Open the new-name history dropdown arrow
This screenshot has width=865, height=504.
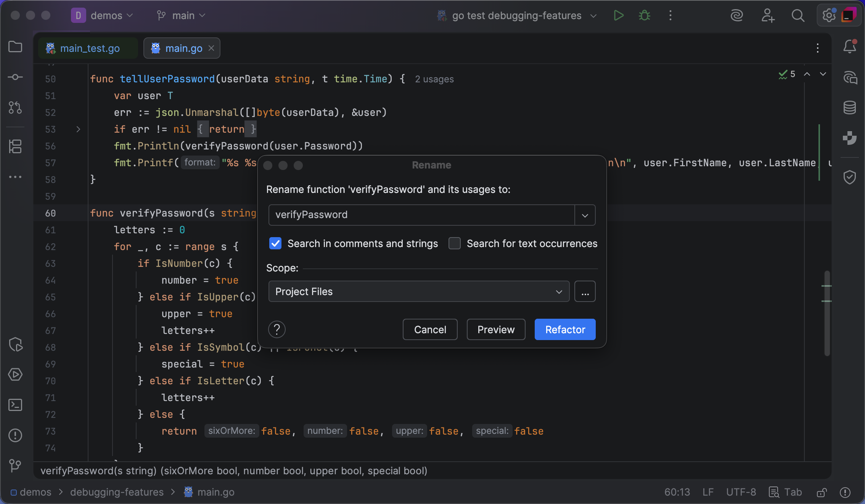585,215
